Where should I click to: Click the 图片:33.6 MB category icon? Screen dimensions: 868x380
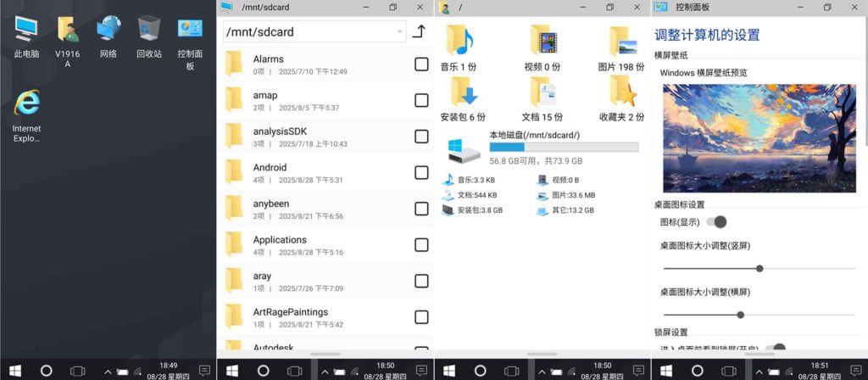pos(542,195)
